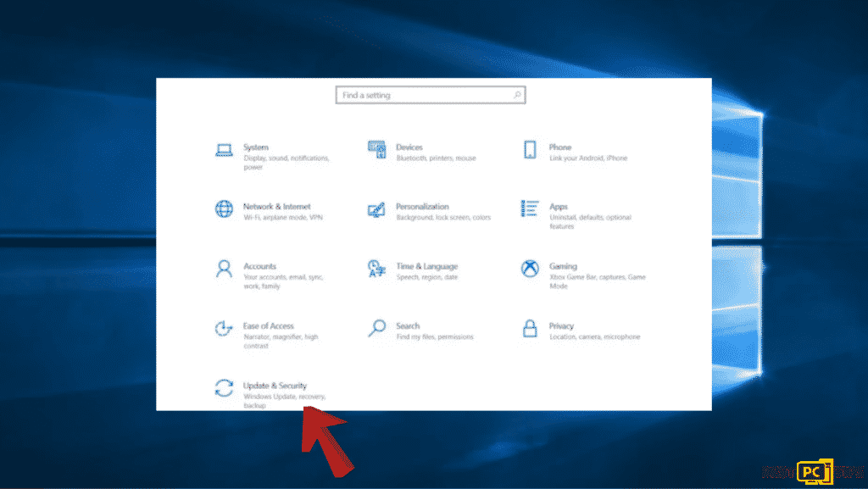This screenshot has width=868, height=489.
Task: Click the magnifier in the search box
Action: (x=517, y=95)
